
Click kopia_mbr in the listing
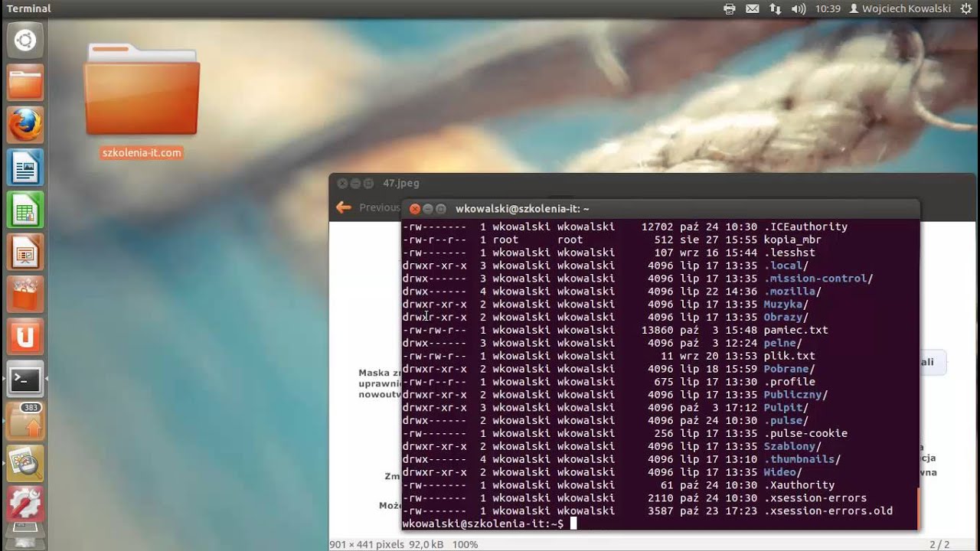[792, 240]
